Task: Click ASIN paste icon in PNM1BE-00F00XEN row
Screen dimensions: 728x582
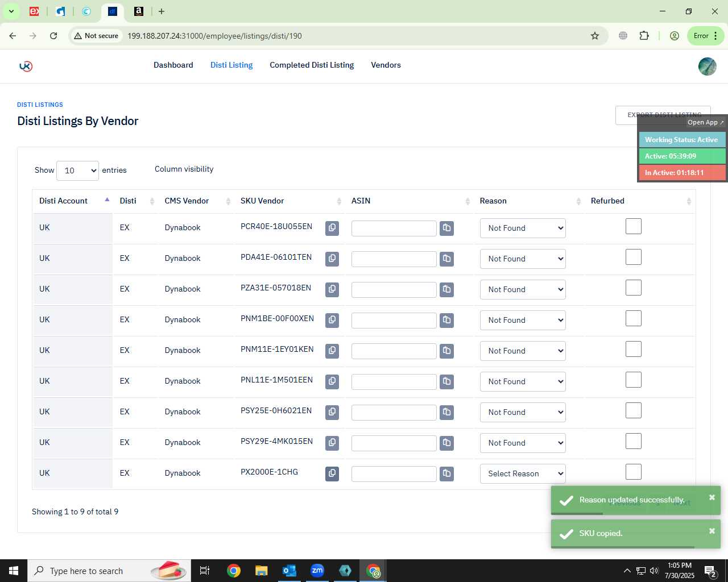Action: (447, 320)
